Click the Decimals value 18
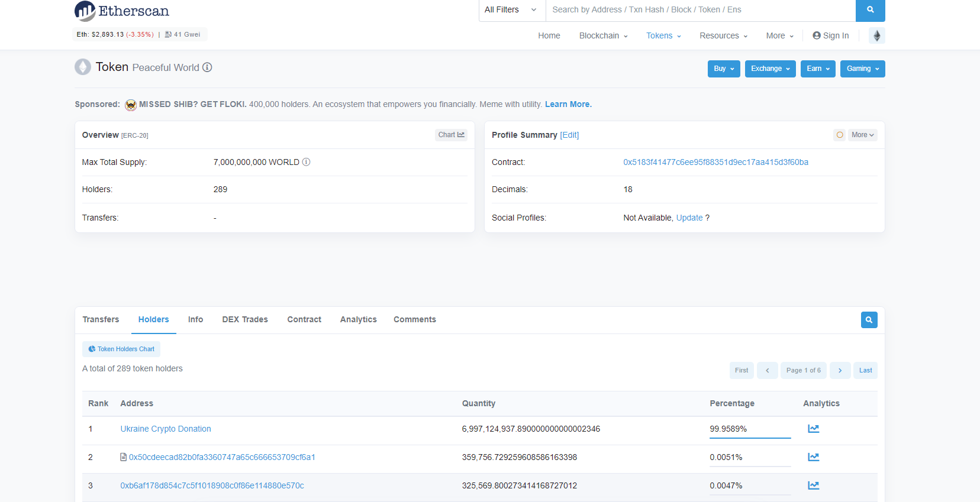980x502 pixels. [628, 189]
